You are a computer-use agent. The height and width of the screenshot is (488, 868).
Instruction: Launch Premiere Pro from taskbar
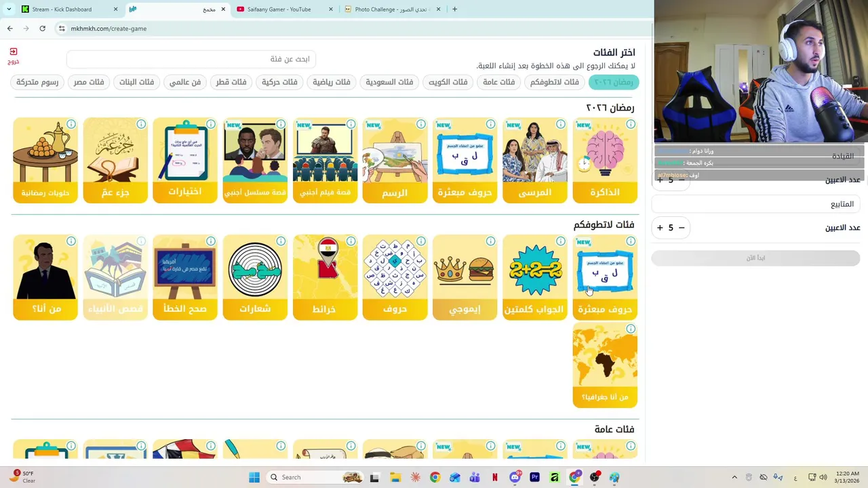(534, 477)
